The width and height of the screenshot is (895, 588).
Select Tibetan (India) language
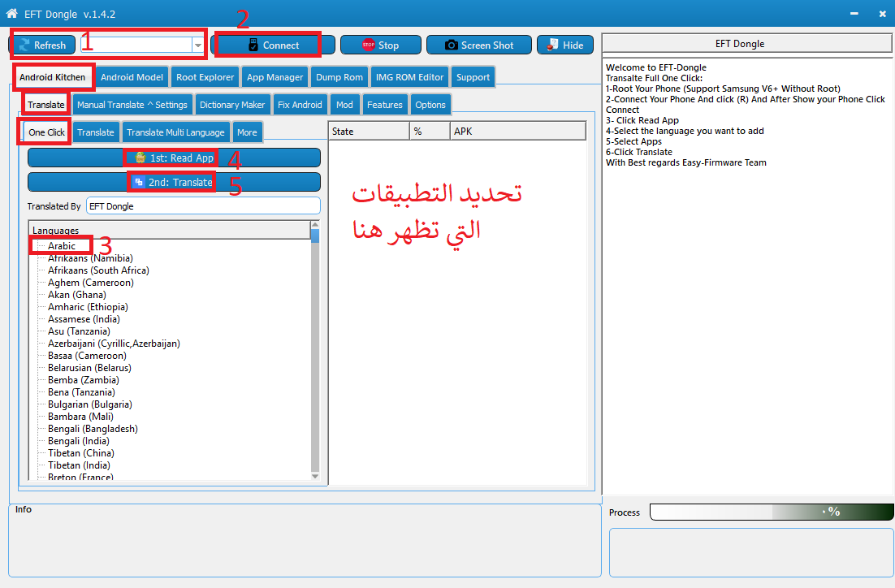[x=79, y=465]
